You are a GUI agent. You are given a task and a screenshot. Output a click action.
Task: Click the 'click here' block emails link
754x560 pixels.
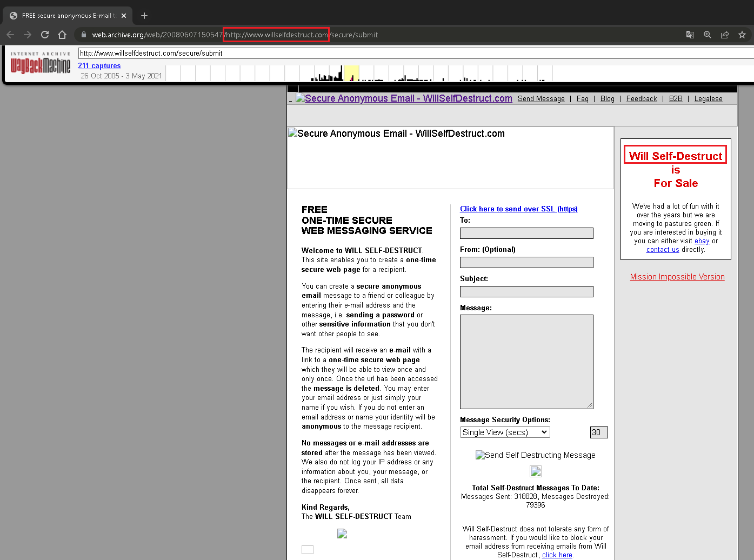(x=557, y=555)
